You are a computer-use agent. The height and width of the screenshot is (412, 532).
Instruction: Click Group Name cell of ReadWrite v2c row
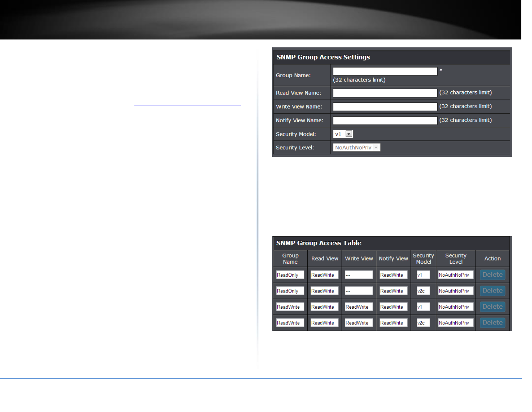tap(290, 323)
